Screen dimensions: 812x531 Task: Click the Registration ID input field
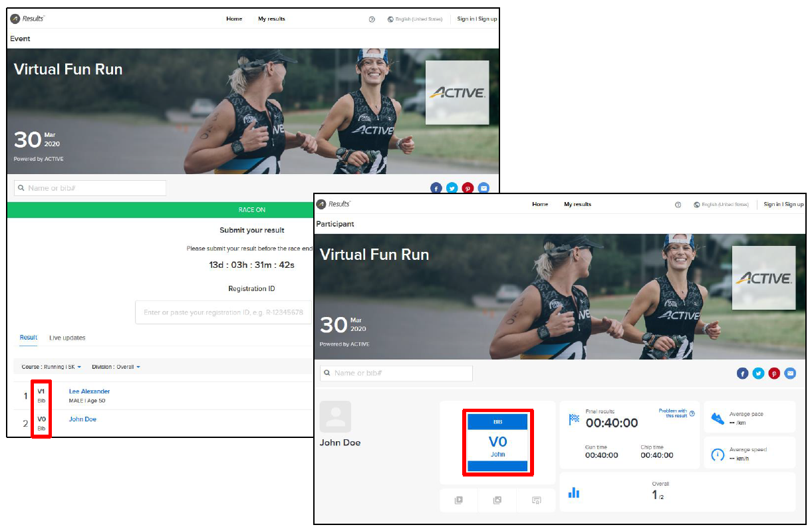click(x=223, y=312)
